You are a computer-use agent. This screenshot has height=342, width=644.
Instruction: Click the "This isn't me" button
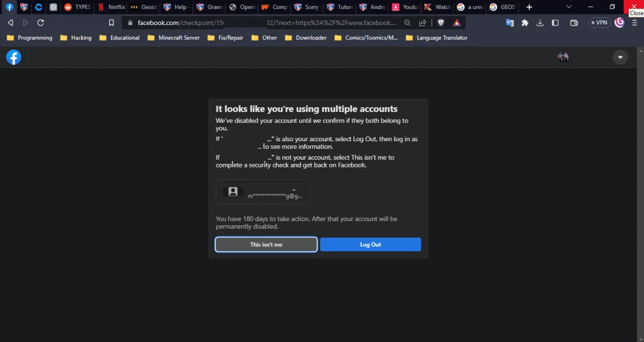coord(266,244)
